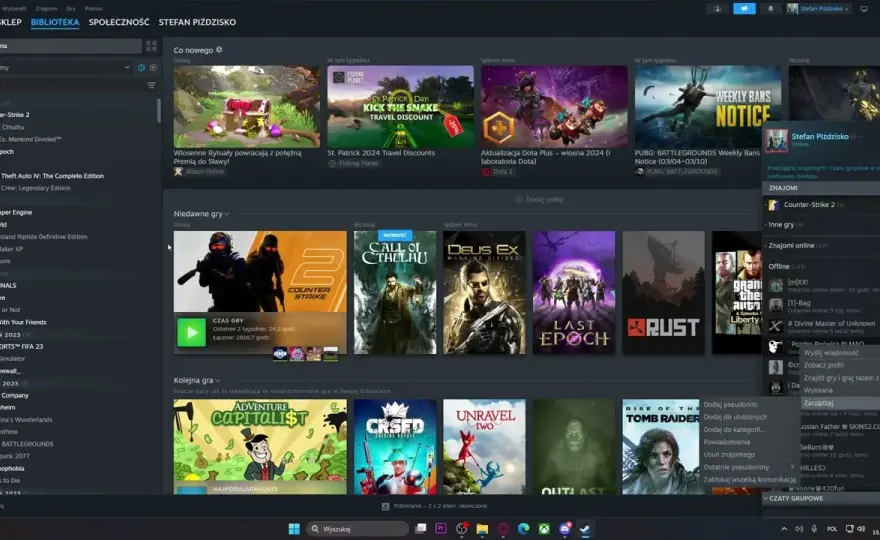Open File Explorer on the taskbar
This screenshot has height=540, width=880.
[482, 529]
